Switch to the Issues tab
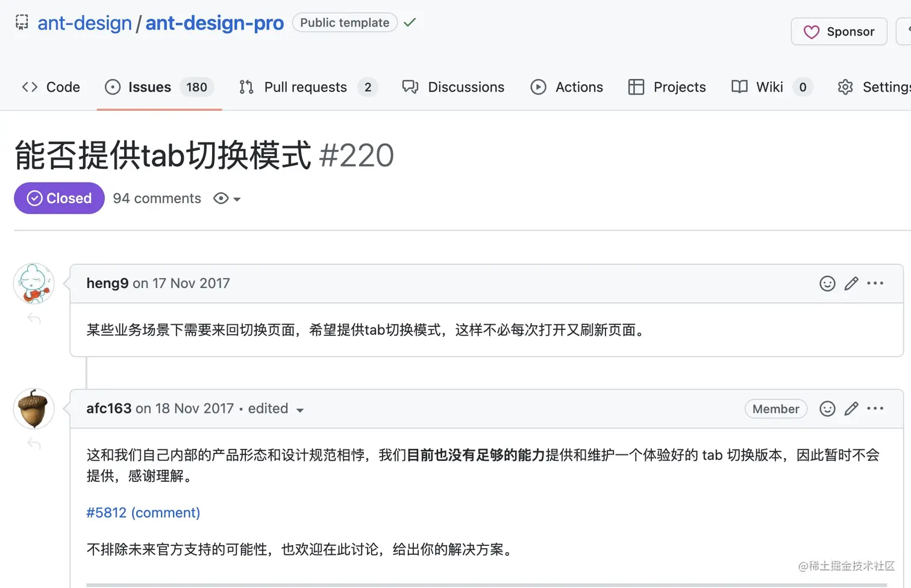911x588 pixels. (159, 87)
